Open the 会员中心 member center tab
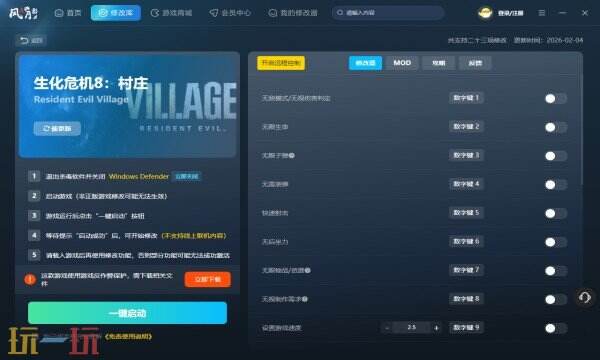 [x=230, y=13]
